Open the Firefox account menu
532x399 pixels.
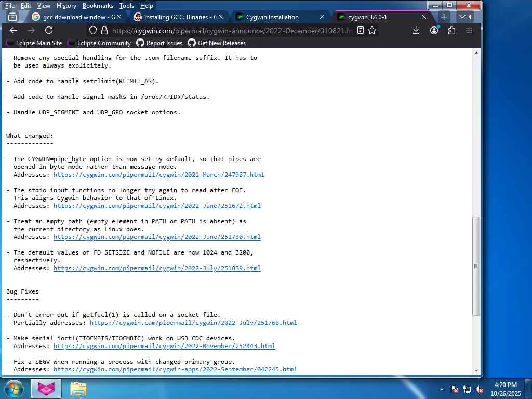tap(434, 31)
